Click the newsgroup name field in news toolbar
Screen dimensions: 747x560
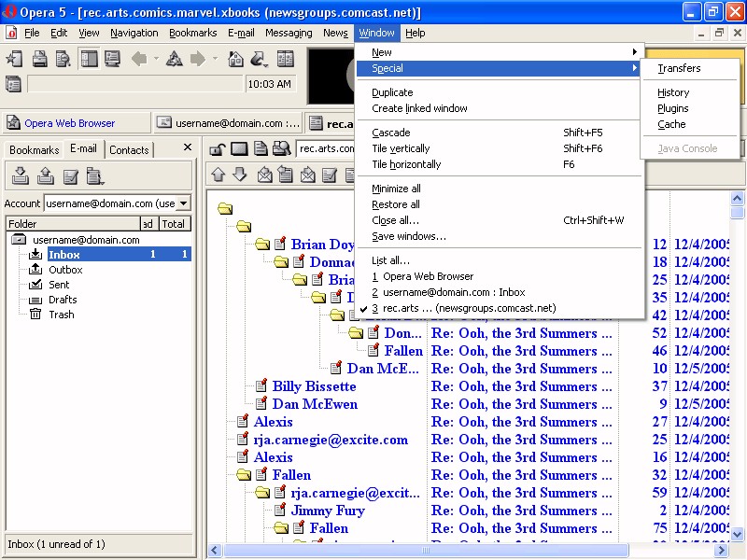pos(326,148)
